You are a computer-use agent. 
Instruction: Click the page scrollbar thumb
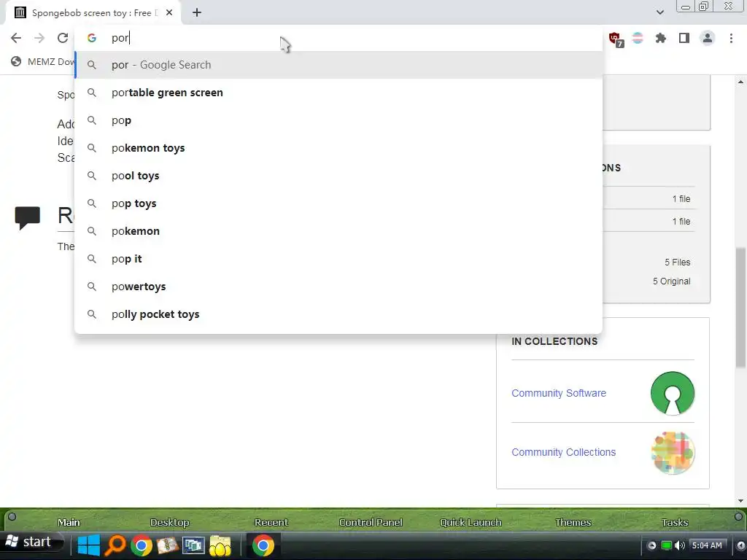click(x=740, y=307)
